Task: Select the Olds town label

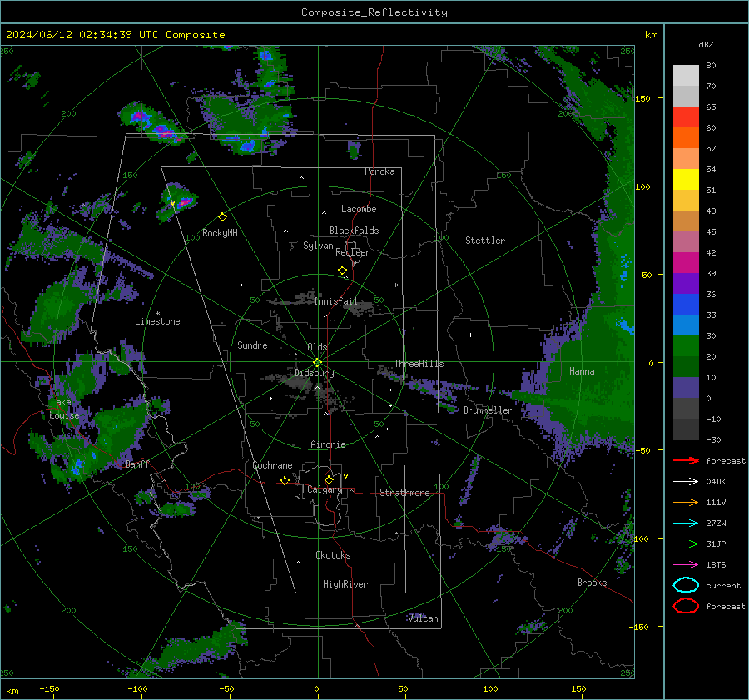Action: [317, 347]
